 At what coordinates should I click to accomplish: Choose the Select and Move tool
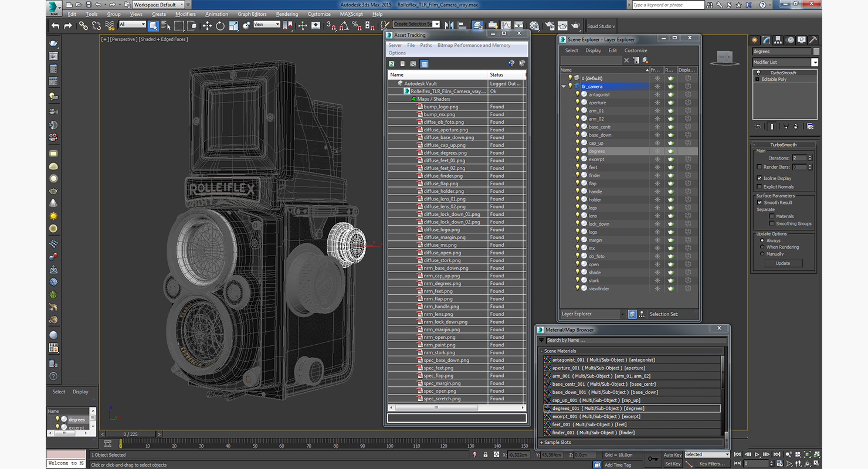pyautogui.click(x=207, y=26)
